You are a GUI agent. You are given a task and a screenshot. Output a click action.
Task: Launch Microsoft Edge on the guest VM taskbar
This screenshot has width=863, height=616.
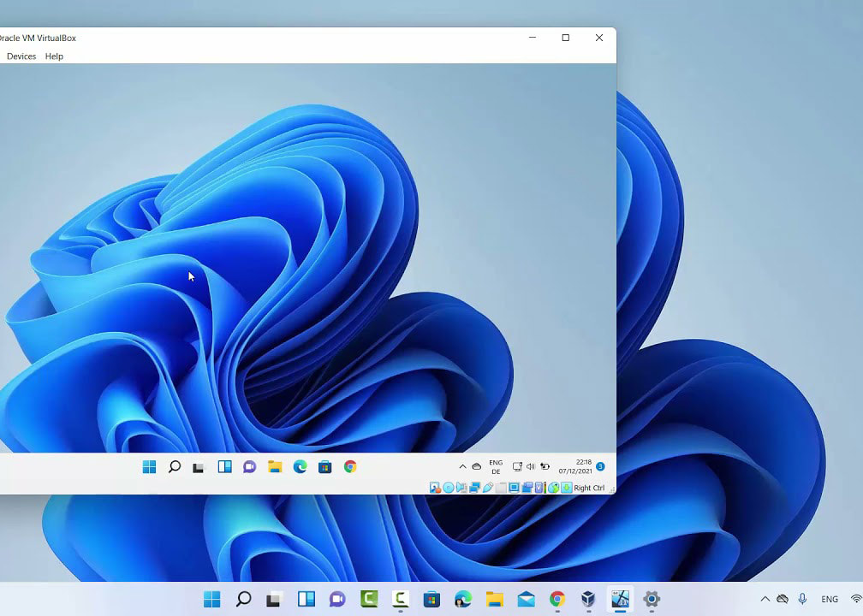tap(300, 467)
